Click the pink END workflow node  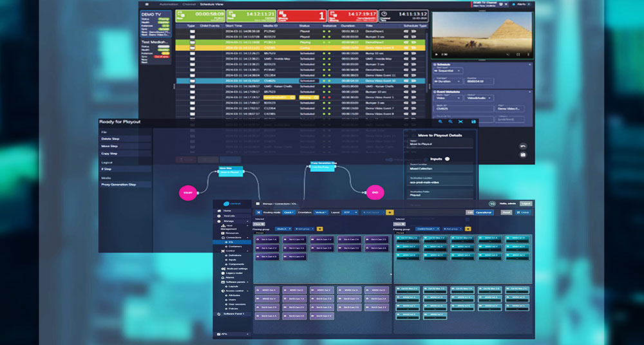click(x=374, y=192)
